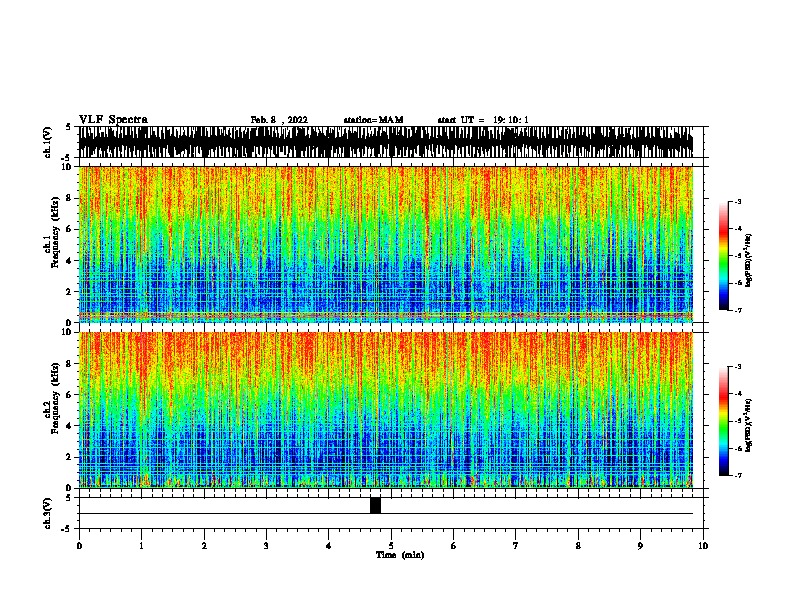Click the "VLF Spectra" plot title
Viewport: 792px width, 612px height.
click(113, 120)
